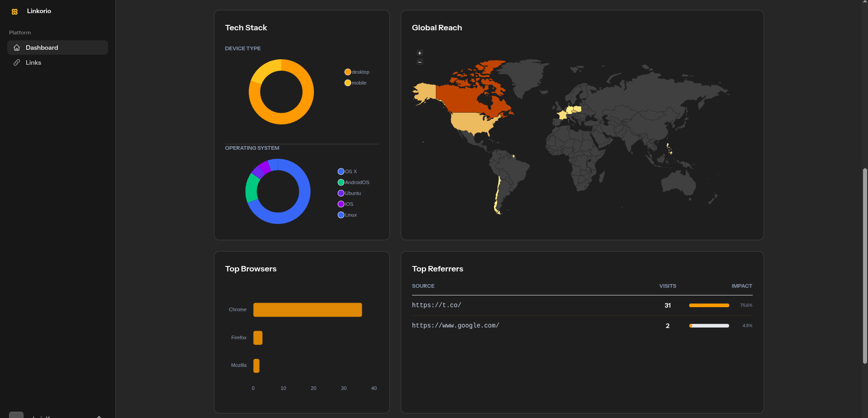
Task: Toggle Linux legend entry
Action: tap(347, 215)
